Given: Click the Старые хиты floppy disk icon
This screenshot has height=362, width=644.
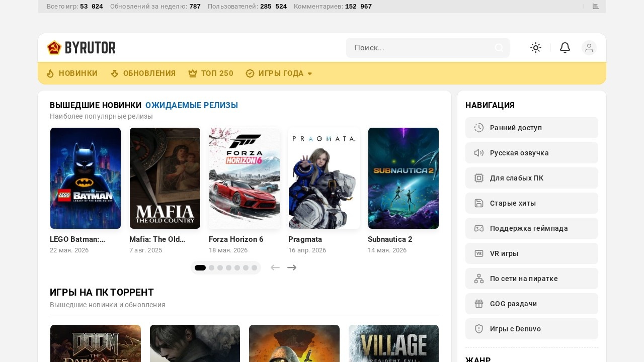Looking at the screenshot, I should pyautogui.click(x=479, y=203).
